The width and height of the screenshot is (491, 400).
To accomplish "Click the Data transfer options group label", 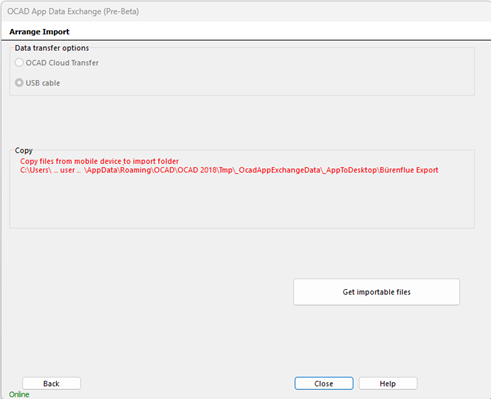I will pos(52,48).
